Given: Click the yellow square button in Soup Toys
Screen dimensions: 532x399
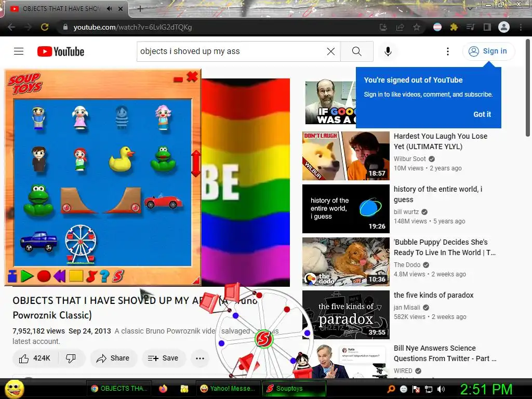Looking at the screenshot, I should (76, 276).
